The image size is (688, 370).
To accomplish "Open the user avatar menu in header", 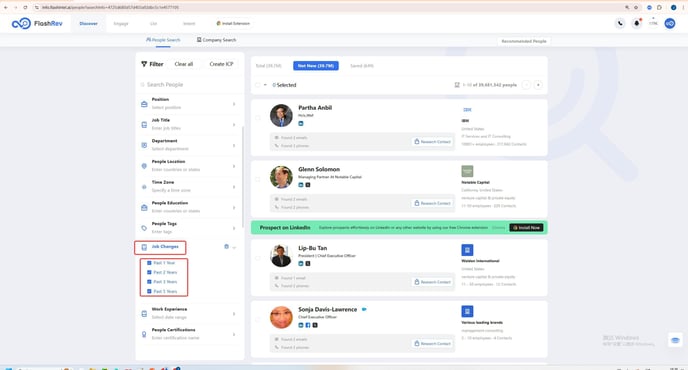I will [670, 23].
